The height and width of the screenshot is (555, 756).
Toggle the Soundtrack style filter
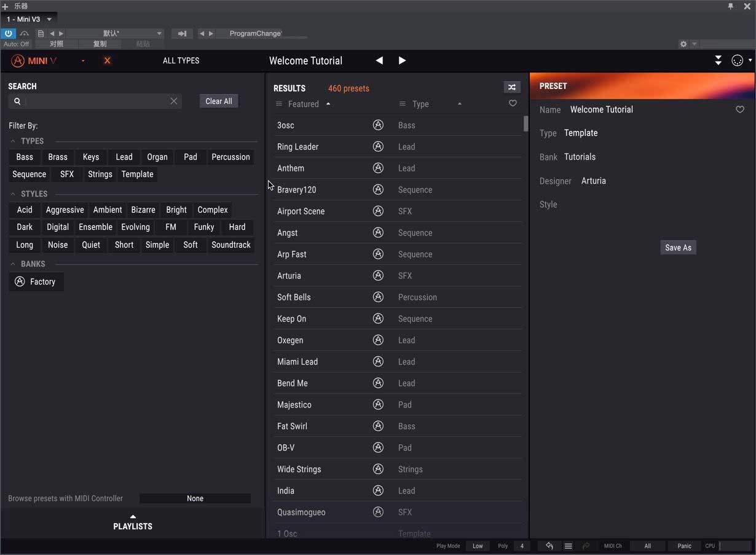pyautogui.click(x=231, y=245)
